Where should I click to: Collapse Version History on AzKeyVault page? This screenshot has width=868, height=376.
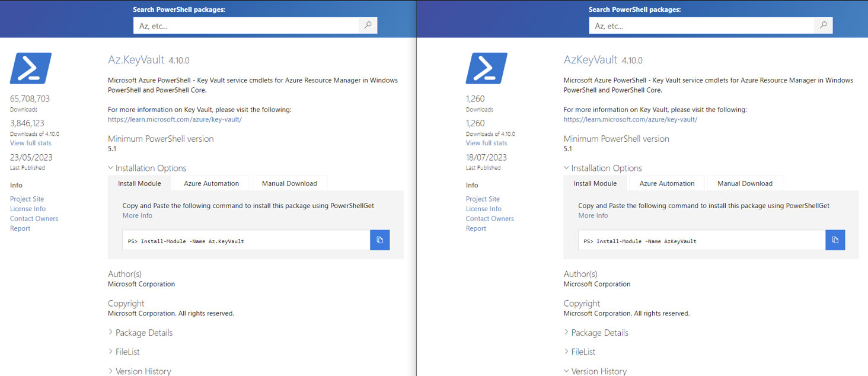595,371
